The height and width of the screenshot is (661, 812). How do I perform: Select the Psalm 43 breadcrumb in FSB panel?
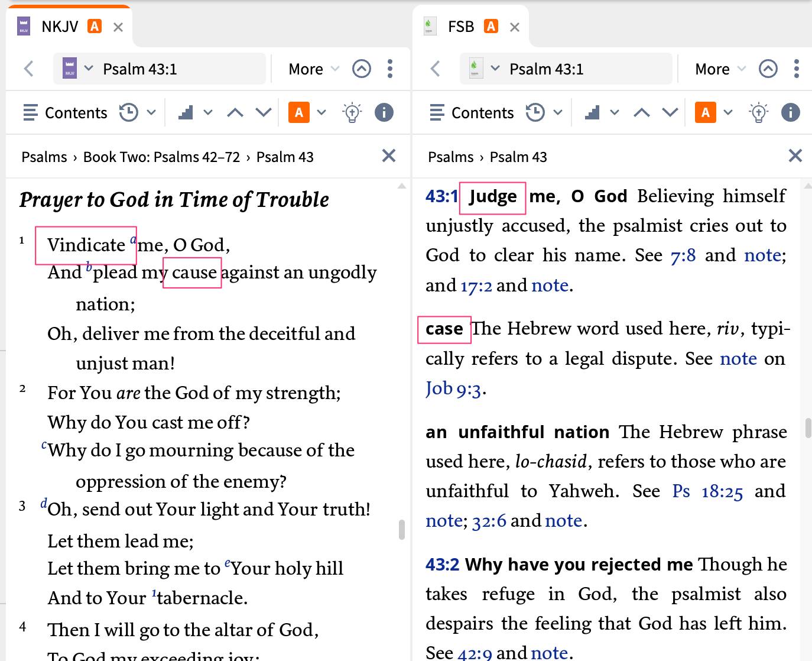pyautogui.click(x=518, y=157)
